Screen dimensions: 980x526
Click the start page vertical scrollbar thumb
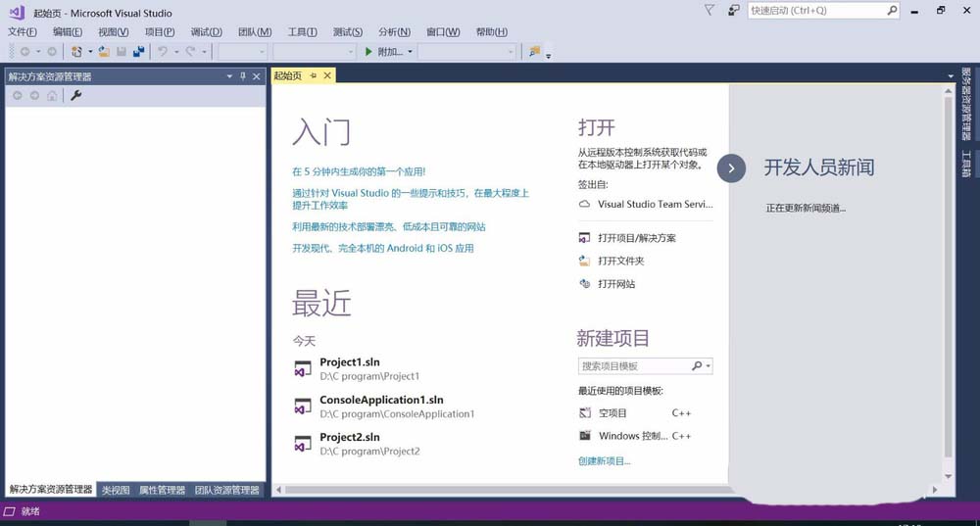click(x=948, y=277)
